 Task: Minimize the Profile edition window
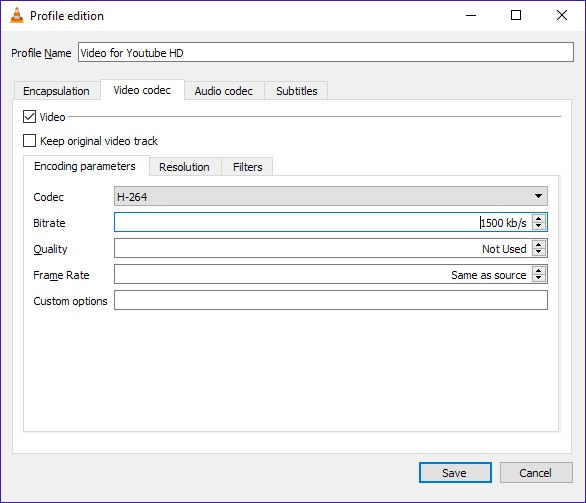(471, 15)
